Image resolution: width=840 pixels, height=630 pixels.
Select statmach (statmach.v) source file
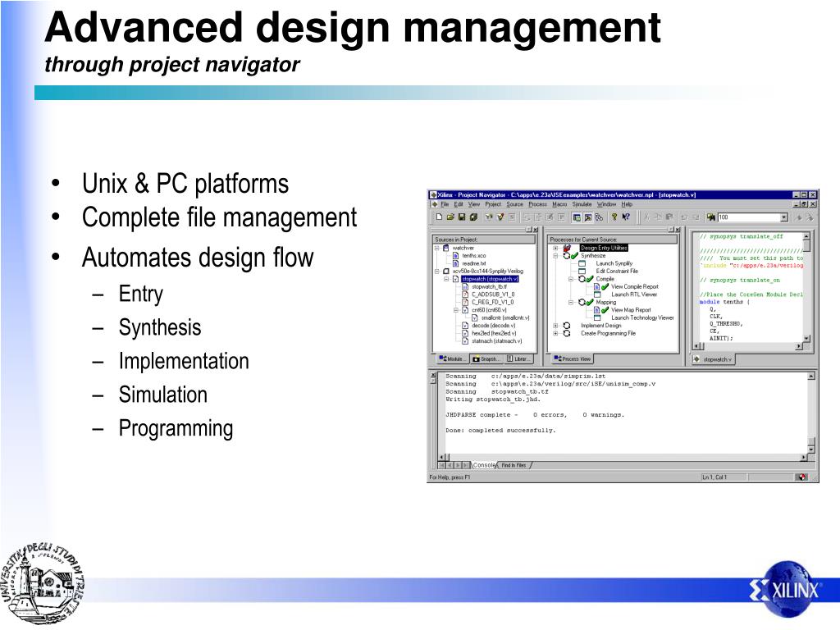pos(496,340)
